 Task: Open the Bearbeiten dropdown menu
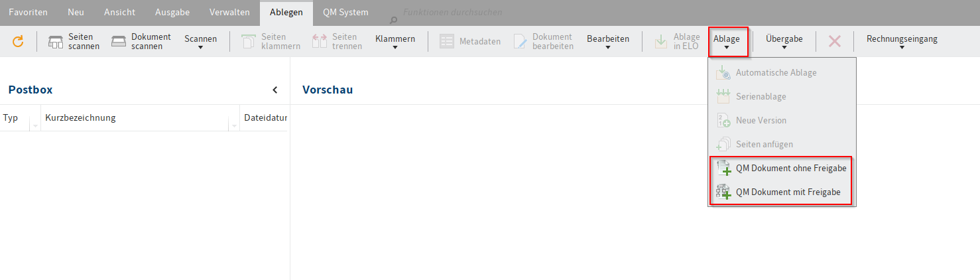coord(608,42)
